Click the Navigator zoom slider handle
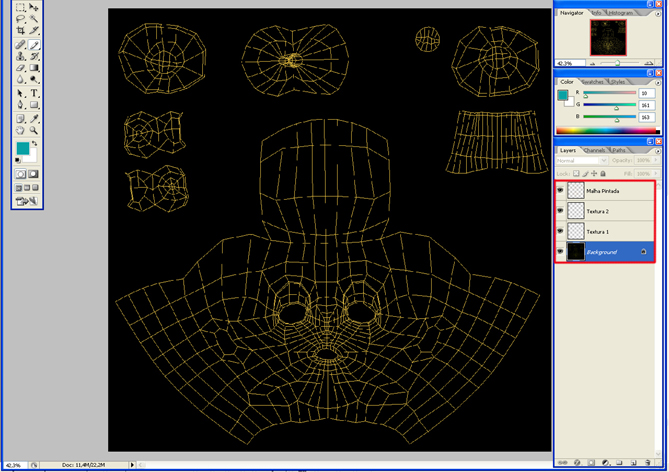 [617, 63]
